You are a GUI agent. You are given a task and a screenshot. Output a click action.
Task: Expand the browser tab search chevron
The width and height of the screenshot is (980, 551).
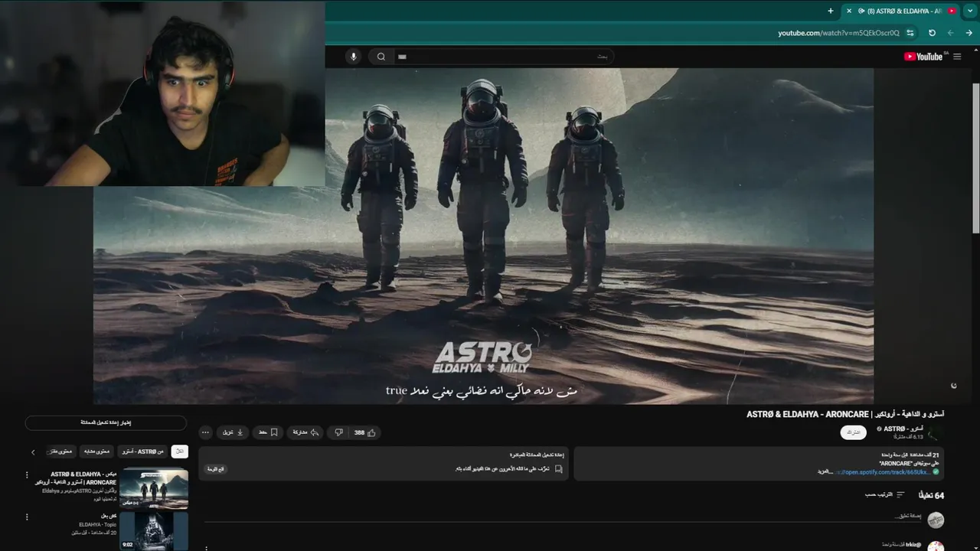tap(970, 11)
